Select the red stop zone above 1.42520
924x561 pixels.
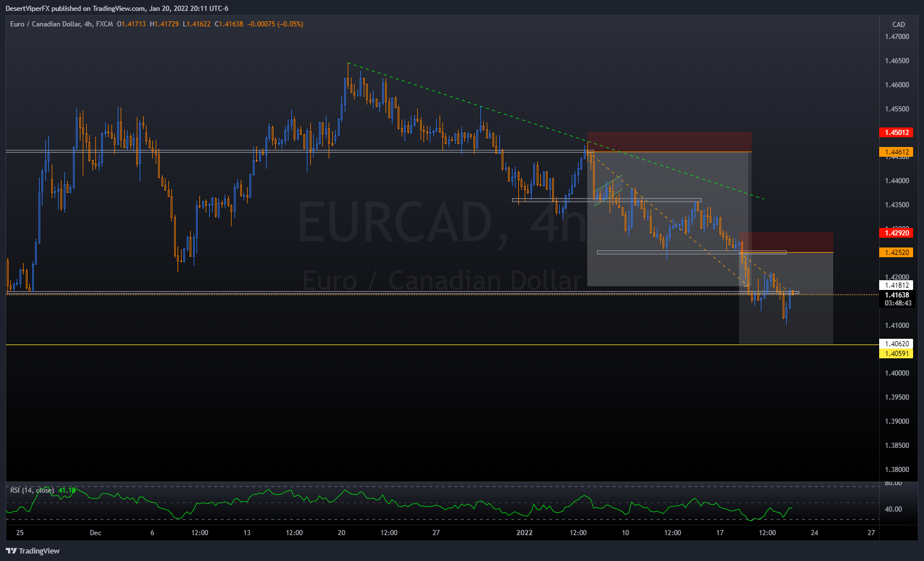(786, 242)
